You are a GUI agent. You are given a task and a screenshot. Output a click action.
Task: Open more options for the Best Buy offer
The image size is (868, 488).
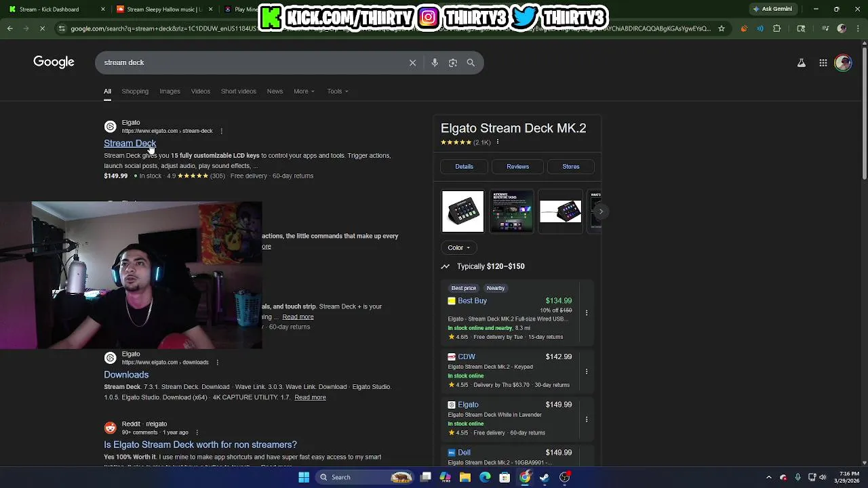coord(587,312)
